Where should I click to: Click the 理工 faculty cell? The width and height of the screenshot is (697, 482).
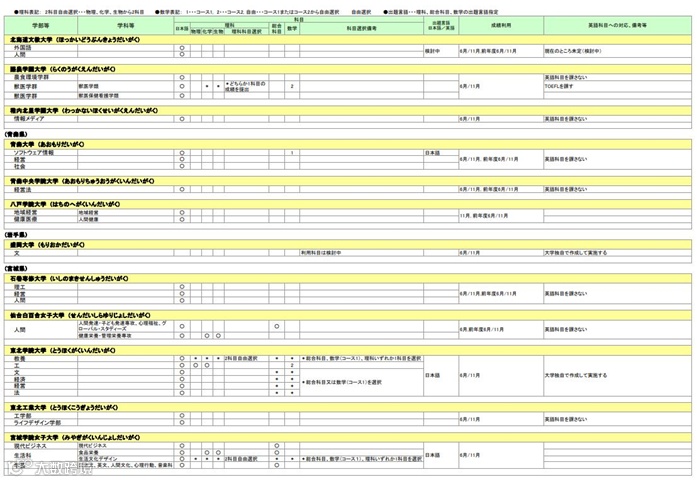pos(41,287)
